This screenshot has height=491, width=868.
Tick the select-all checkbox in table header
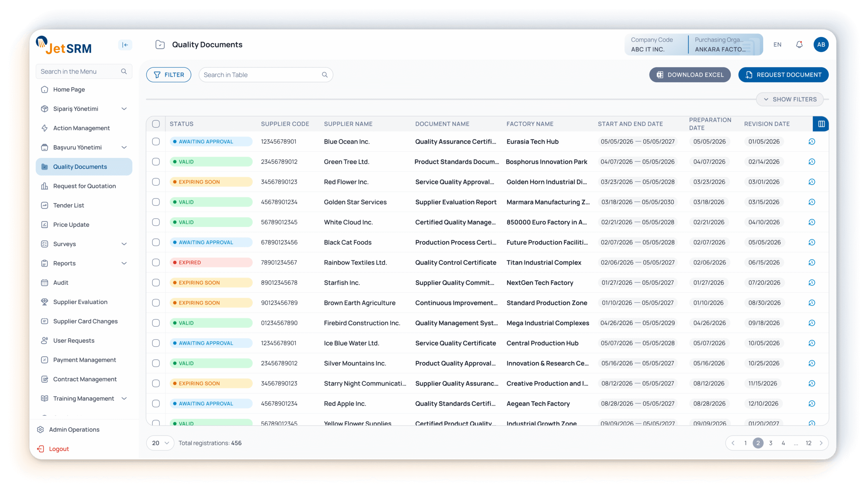(156, 124)
